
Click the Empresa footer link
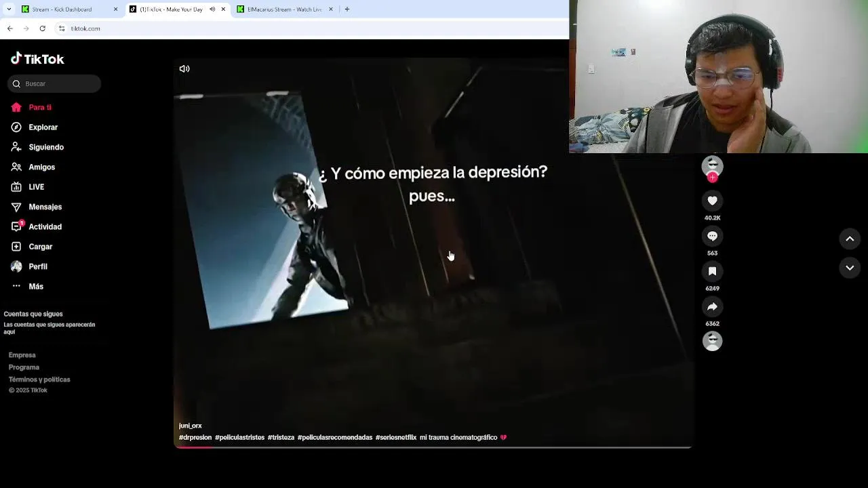(x=22, y=355)
